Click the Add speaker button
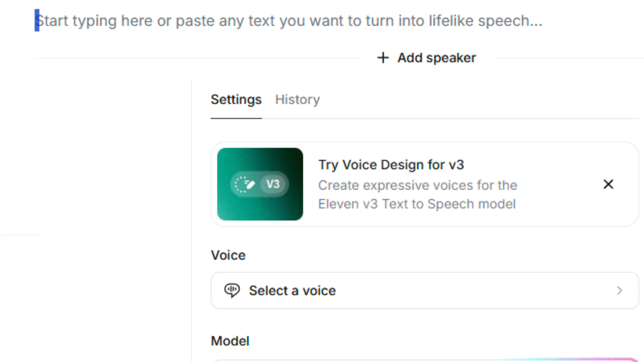The image size is (644, 362). pyautogui.click(x=426, y=58)
